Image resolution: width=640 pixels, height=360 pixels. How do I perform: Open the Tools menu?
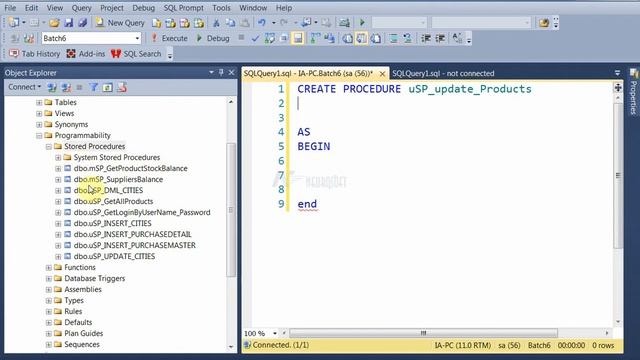coord(221,8)
